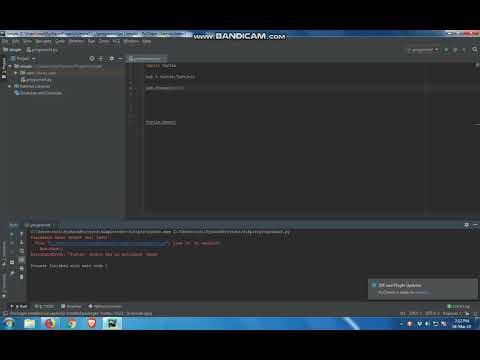Open the TODO tool window button
The image size is (480, 360).
click(x=44, y=306)
